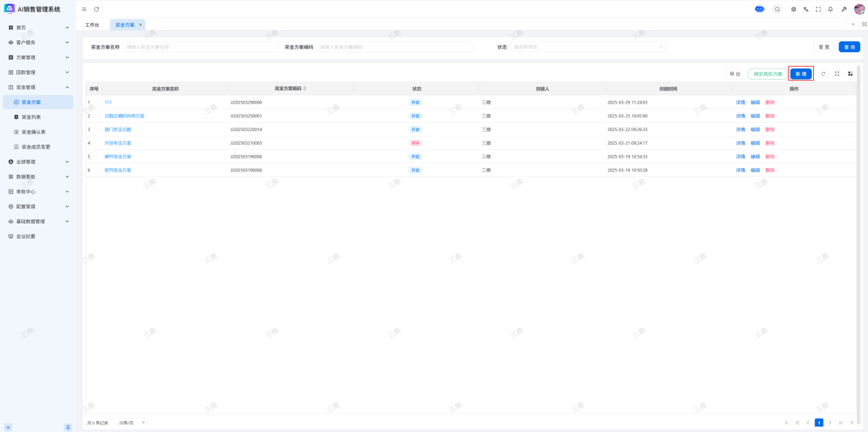Open the 状态 filter dropdown

tap(587, 47)
